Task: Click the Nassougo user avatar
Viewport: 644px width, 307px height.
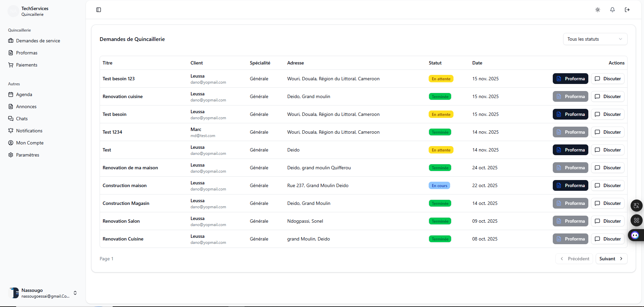Action: click(x=14, y=293)
